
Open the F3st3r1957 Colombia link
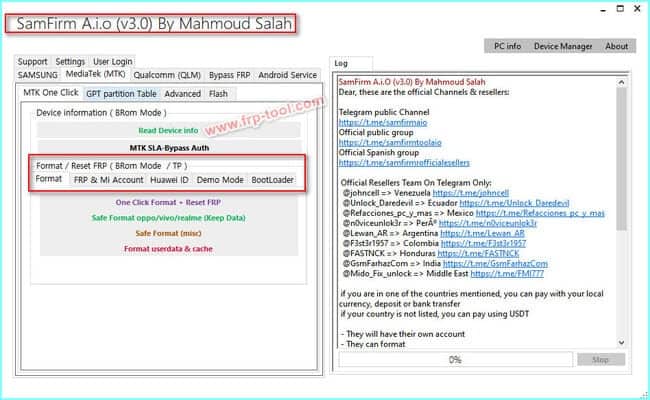[483, 243]
